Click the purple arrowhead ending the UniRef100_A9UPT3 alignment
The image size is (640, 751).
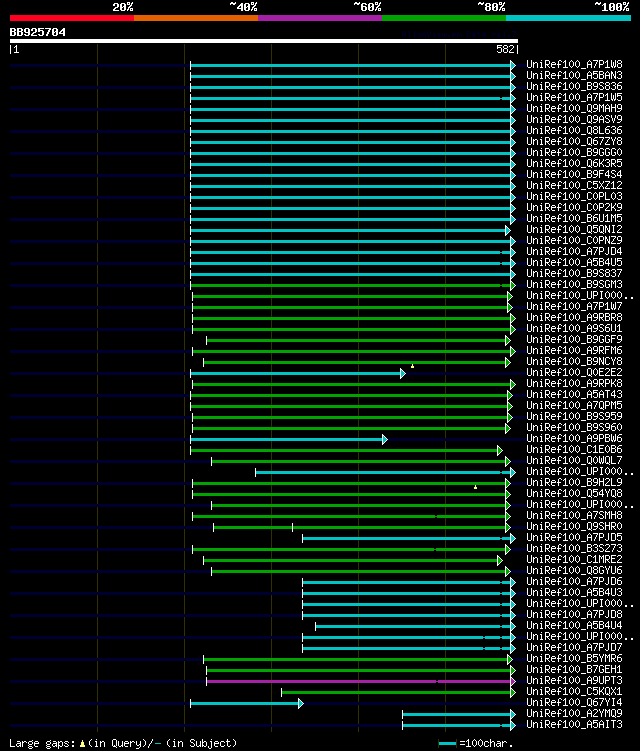(x=513, y=682)
